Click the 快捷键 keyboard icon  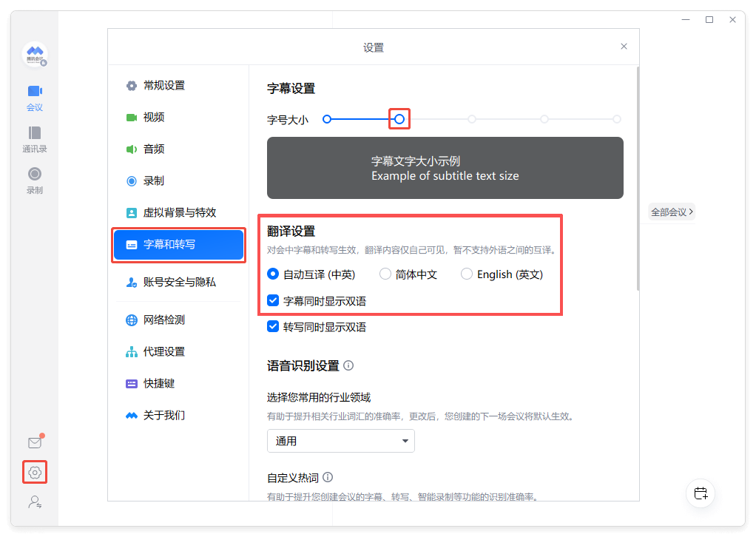click(131, 384)
